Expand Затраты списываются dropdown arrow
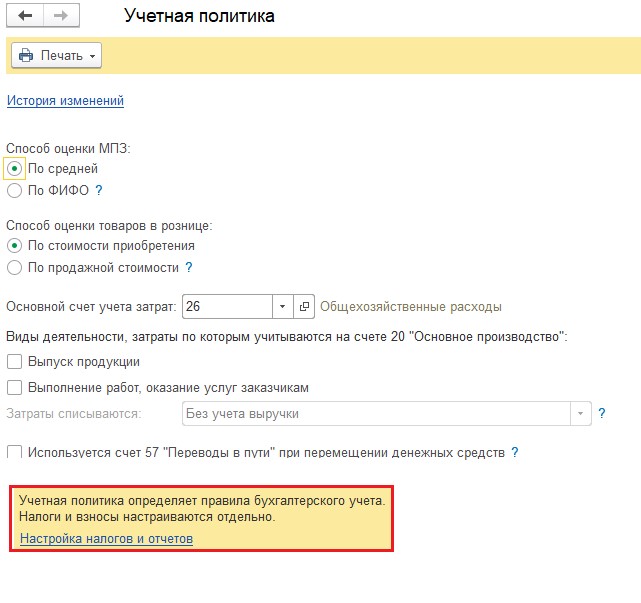 (580, 414)
